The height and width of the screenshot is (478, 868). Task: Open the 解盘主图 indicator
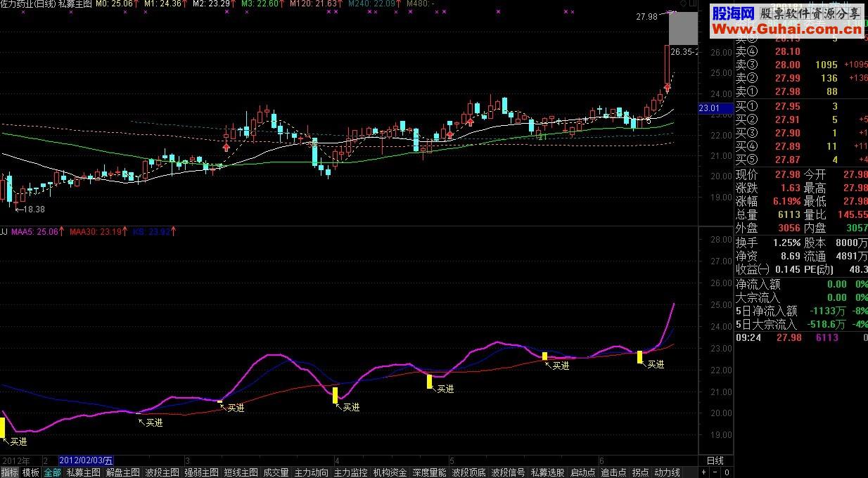[x=122, y=472]
